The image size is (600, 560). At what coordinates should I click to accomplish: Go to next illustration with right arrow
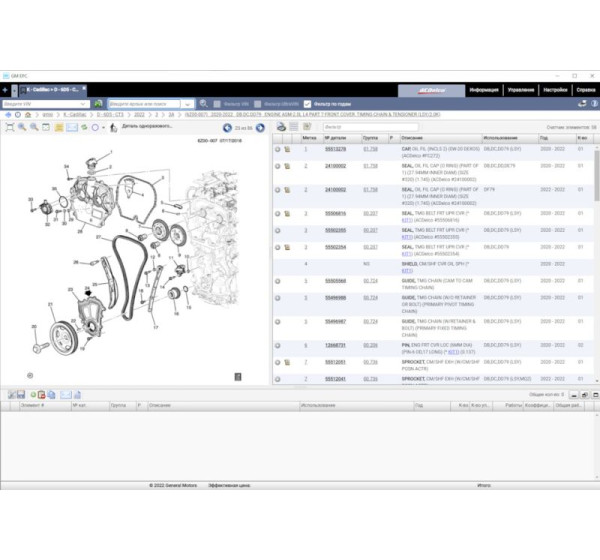point(261,127)
